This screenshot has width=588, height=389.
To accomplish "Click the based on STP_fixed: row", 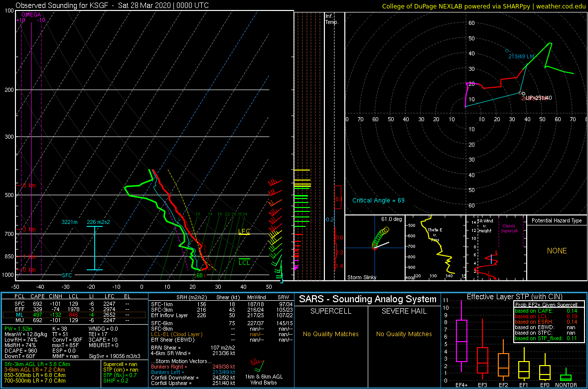I will (546, 338).
